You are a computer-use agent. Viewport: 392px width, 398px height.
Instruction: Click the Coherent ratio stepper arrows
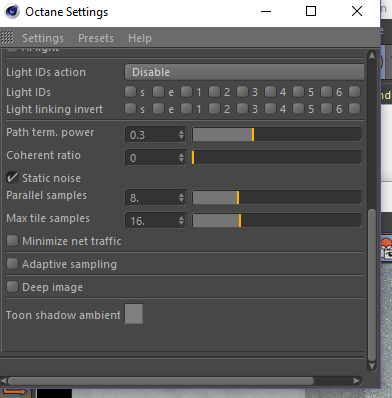click(181, 158)
